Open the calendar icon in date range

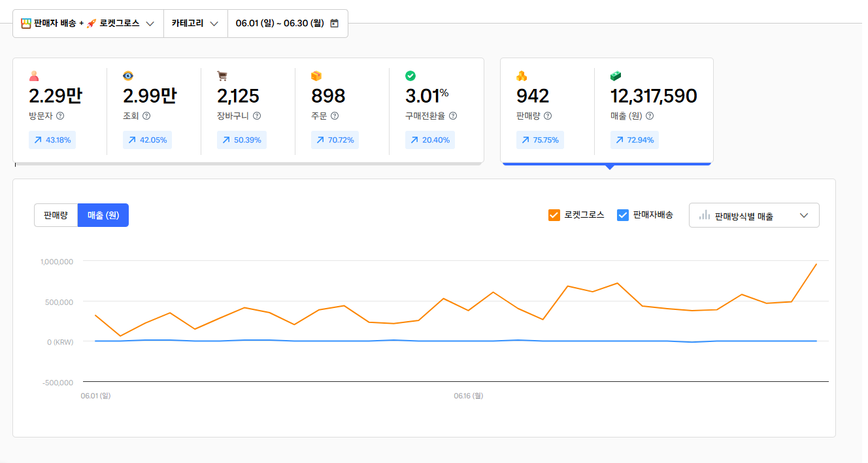335,24
